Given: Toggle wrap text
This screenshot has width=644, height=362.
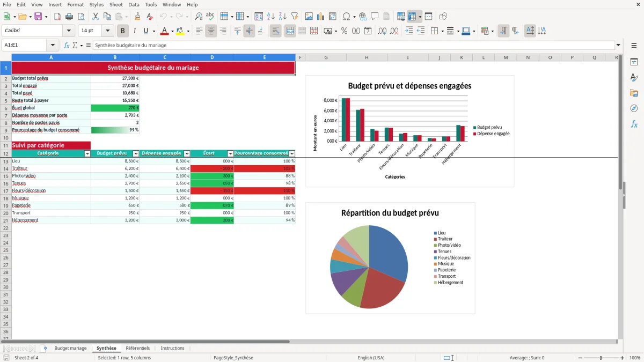Looking at the screenshot, I should click(276, 31).
